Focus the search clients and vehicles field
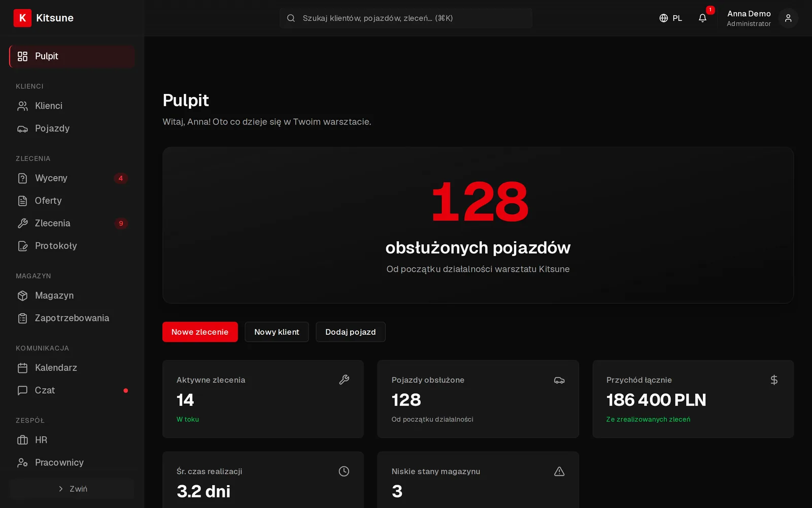Viewport: 812px width, 508px height. [406, 18]
